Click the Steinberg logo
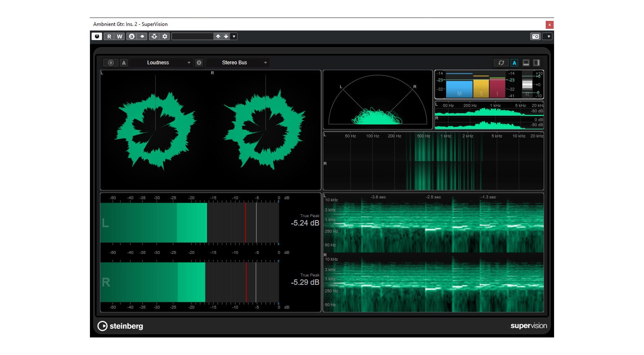This screenshot has width=644, height=355. pos(120,326)
